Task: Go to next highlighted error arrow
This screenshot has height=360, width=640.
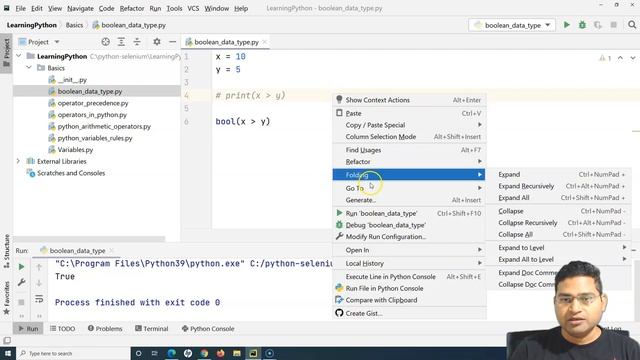Action: coord(633,58)
